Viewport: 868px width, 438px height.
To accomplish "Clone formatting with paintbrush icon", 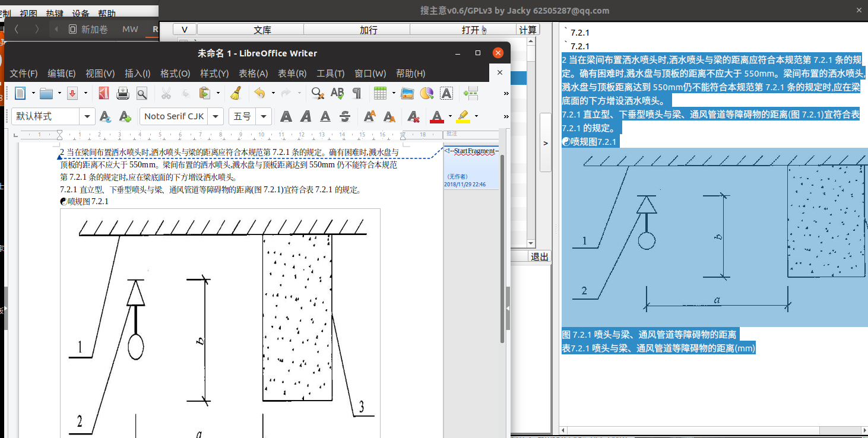I will pos(236,93).
